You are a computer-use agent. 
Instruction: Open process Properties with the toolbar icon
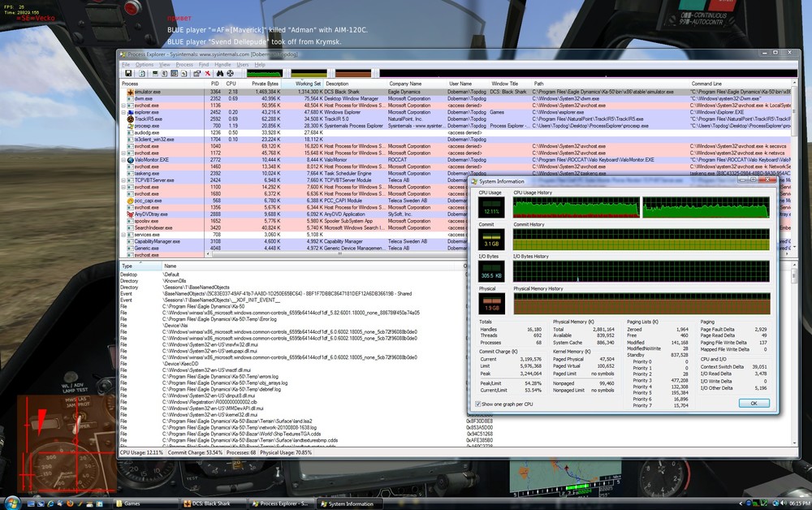197,74
